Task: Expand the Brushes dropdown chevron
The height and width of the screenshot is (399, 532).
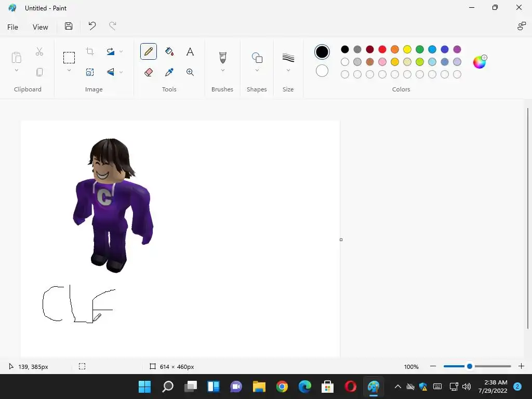Action: click(x=222, y=70)
